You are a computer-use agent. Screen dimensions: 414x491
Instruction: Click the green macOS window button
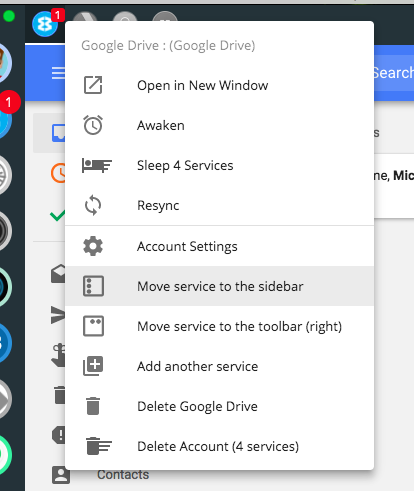(x=9, y=16)
